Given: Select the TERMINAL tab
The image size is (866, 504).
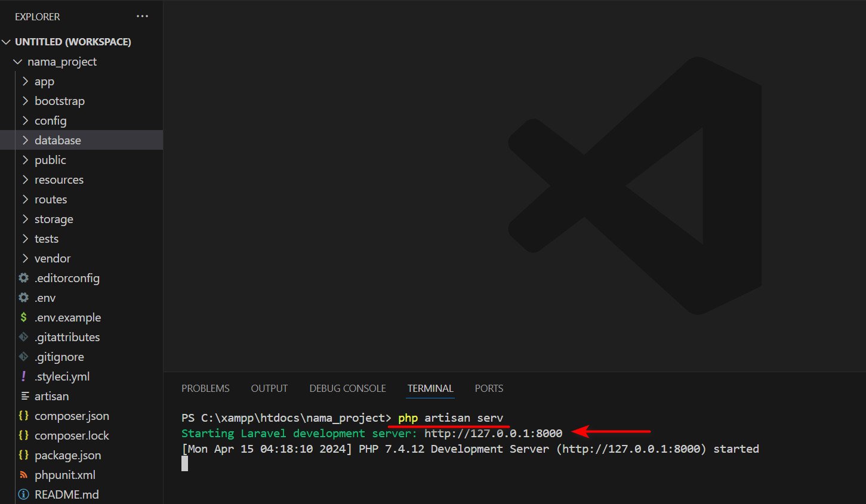Looking at the screenshot, I should [x=430, y=388].
